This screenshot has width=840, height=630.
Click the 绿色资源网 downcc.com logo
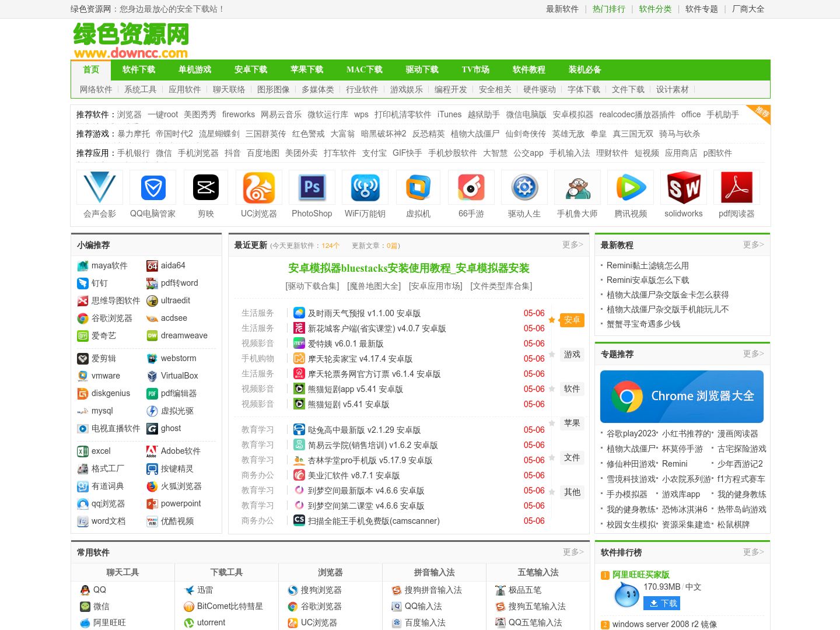tap(131, 40)
